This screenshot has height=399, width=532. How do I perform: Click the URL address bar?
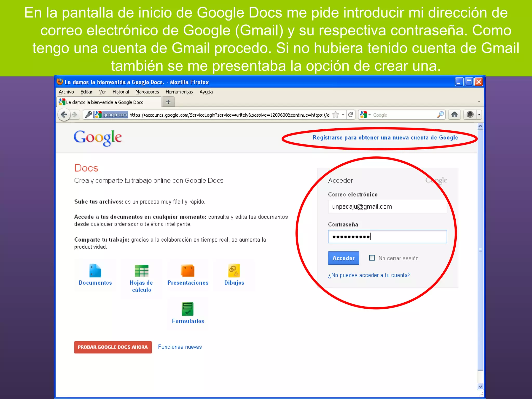pos(229,115)
